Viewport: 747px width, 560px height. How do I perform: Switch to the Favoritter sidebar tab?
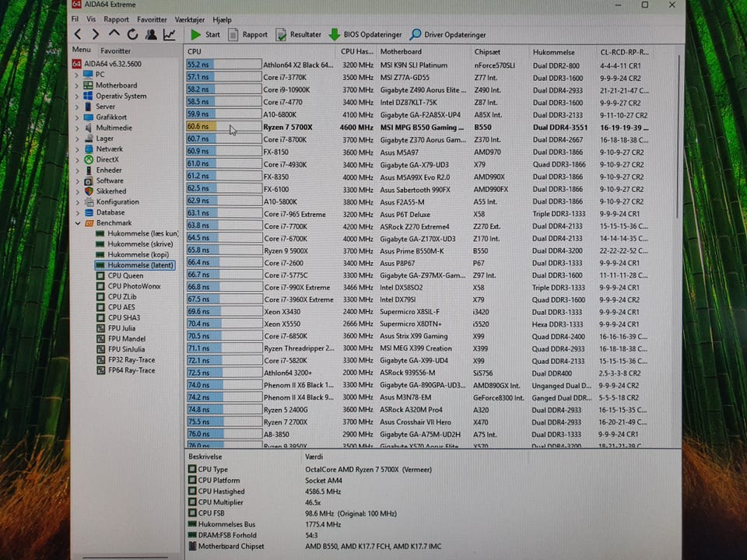coord(115,51)
